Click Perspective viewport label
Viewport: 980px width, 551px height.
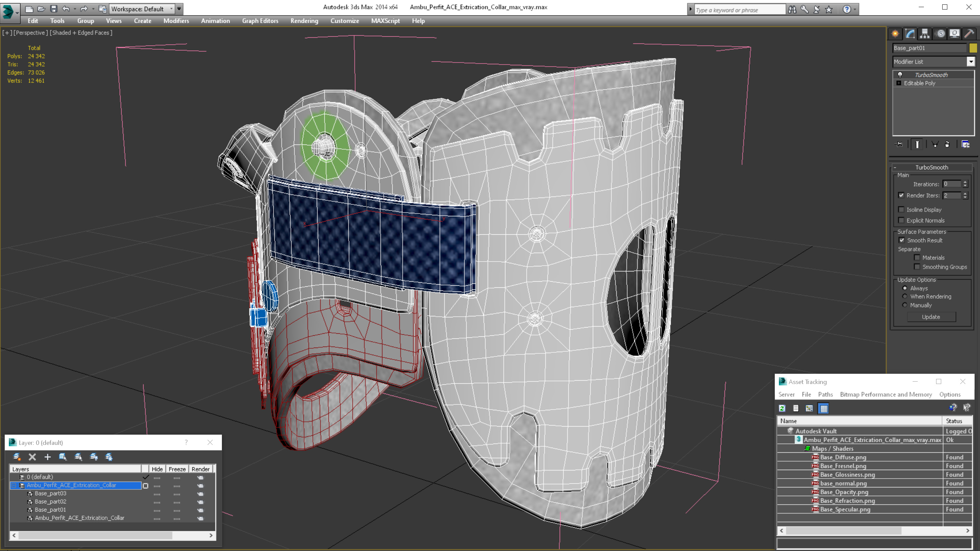coord(30,33)
